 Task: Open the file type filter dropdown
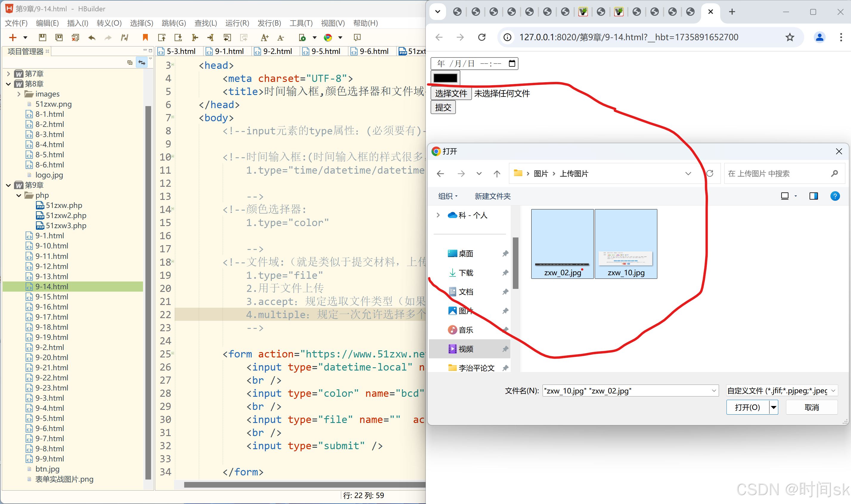(x=781, y=391)
